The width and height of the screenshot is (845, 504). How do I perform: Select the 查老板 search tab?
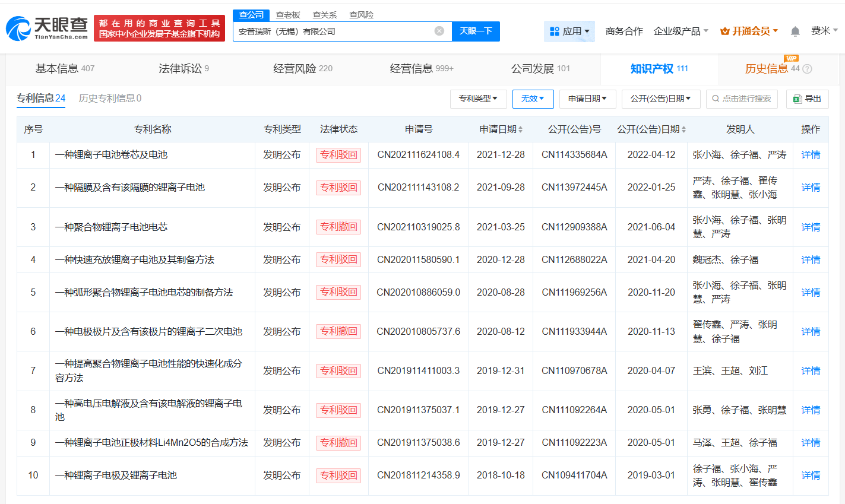(288, 15)
